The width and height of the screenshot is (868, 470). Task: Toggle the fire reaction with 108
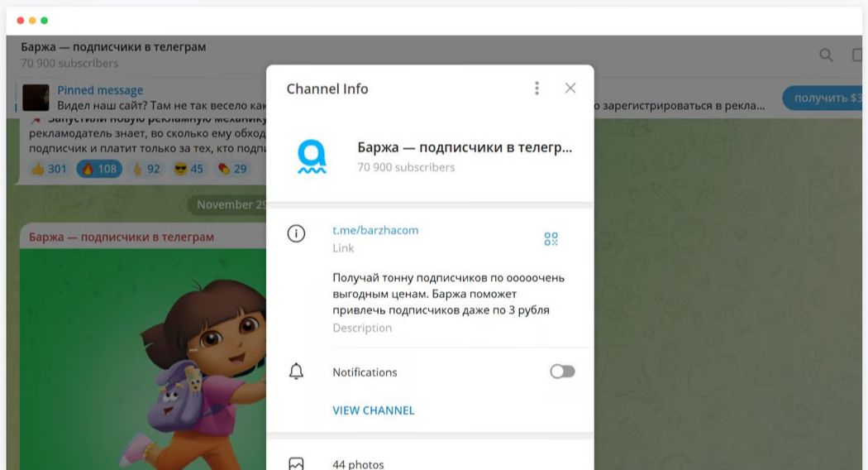[x=100, y=169]
